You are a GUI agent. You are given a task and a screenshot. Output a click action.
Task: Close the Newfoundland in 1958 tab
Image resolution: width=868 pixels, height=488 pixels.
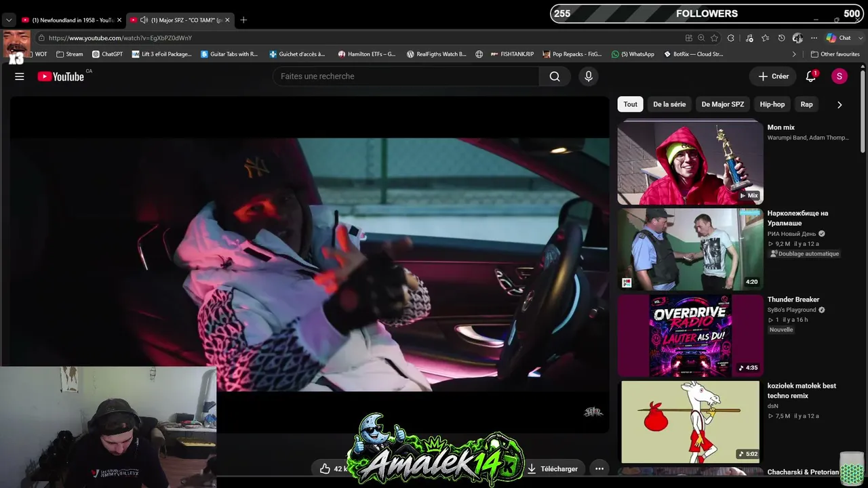pyautogui.click(x=119, y=20)
